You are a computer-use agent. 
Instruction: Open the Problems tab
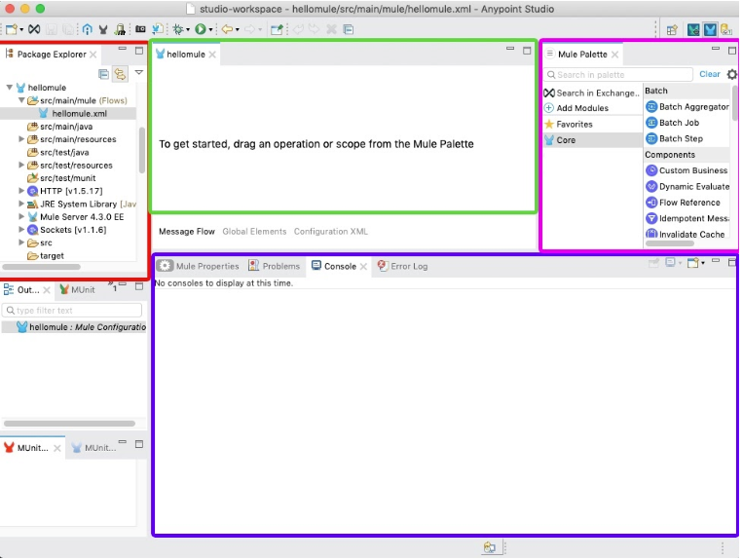[275, 266]
